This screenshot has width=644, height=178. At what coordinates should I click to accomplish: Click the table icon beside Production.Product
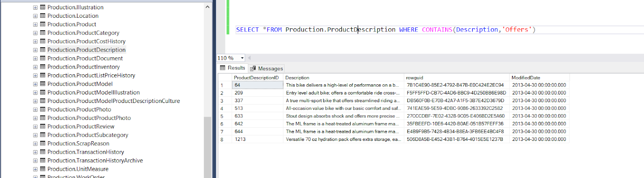[43, 24]
